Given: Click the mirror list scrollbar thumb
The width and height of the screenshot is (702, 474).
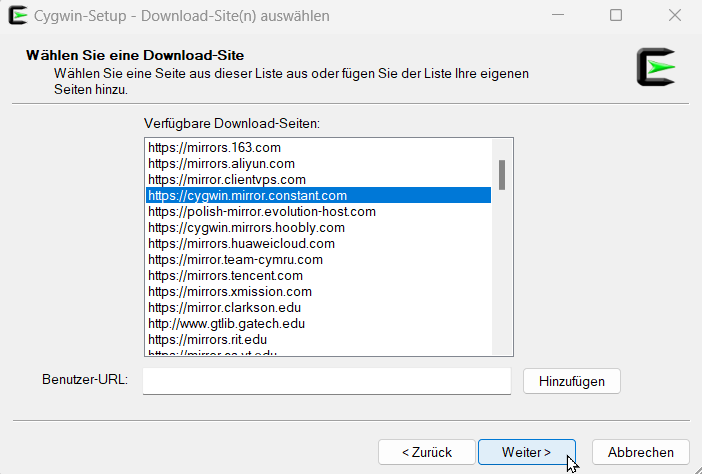Looking at the screenshot, I should 502,174.
